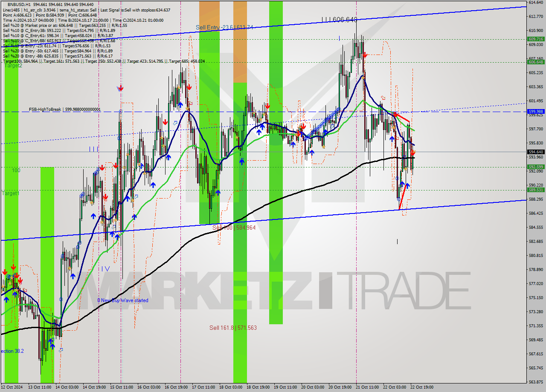Click the 595.830 price scale label
This screenshot has width=546, height=392.
click(x=536, y=143)
